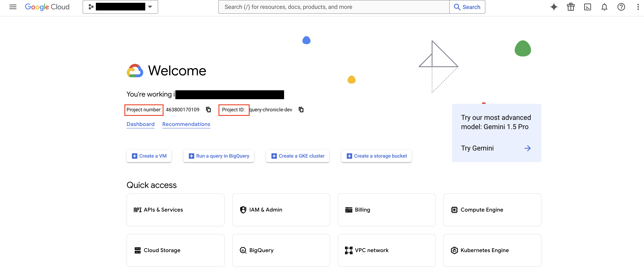Open the notifications bell
The width and height of the screenshot is (644, 278).
pyautogui.click(x=604, y=7)
